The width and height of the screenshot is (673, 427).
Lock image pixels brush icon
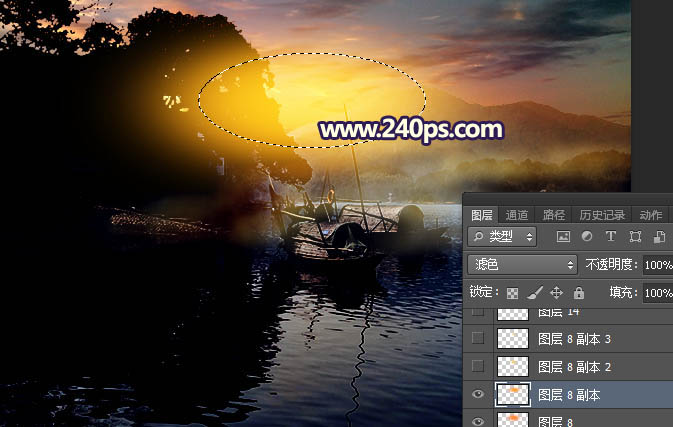tap(534, 293)
